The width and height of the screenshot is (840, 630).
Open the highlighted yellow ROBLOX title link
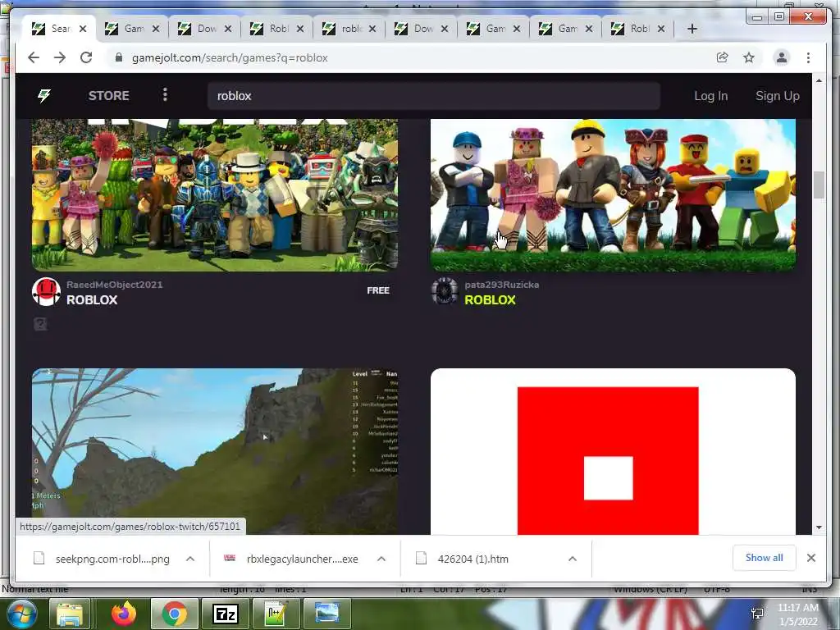pos(491,300)
